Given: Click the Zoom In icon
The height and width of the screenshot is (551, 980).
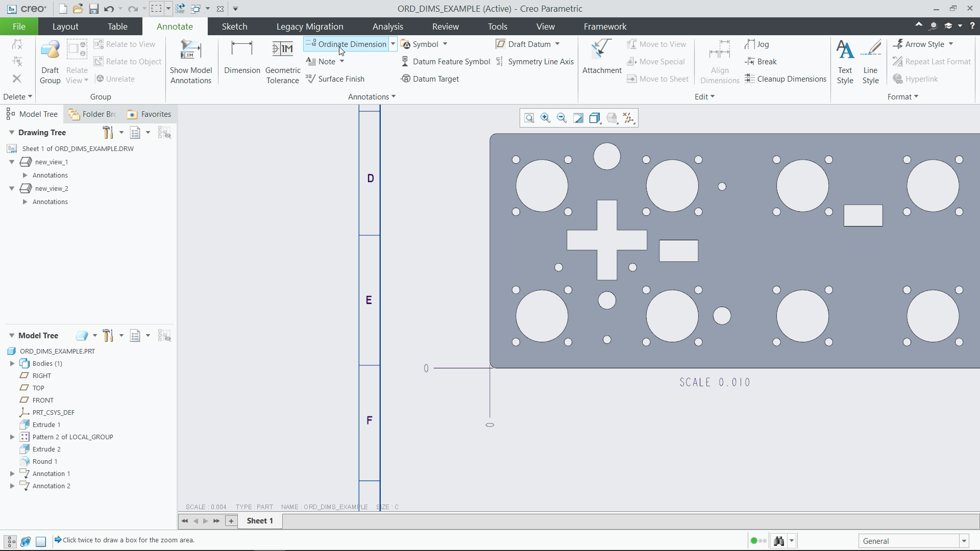Looking at the screenshot, I should coord(546,118).
